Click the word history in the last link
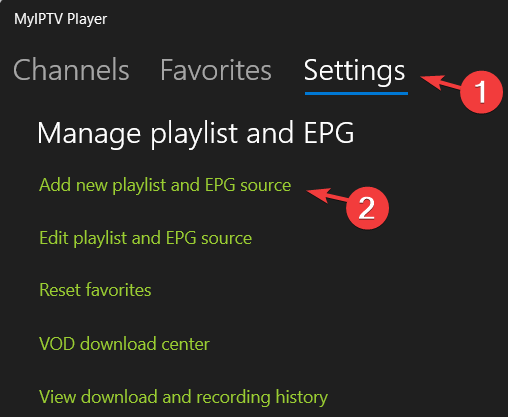The image size is (508, 417). (302, 397)
